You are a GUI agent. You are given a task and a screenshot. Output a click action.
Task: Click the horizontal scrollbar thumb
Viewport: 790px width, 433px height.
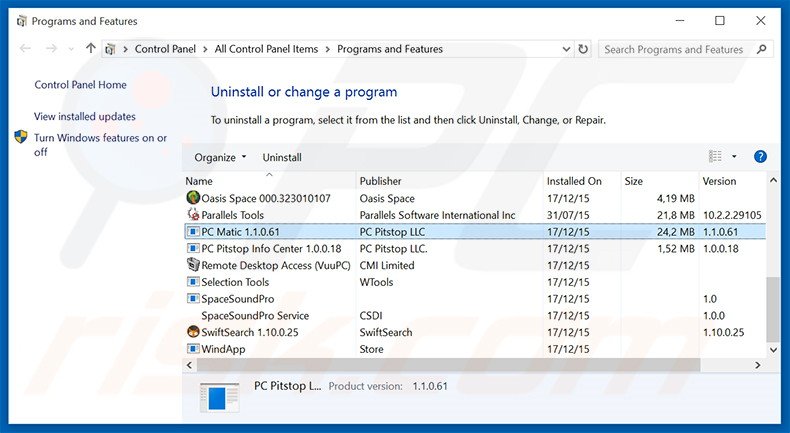pos(447,365)
